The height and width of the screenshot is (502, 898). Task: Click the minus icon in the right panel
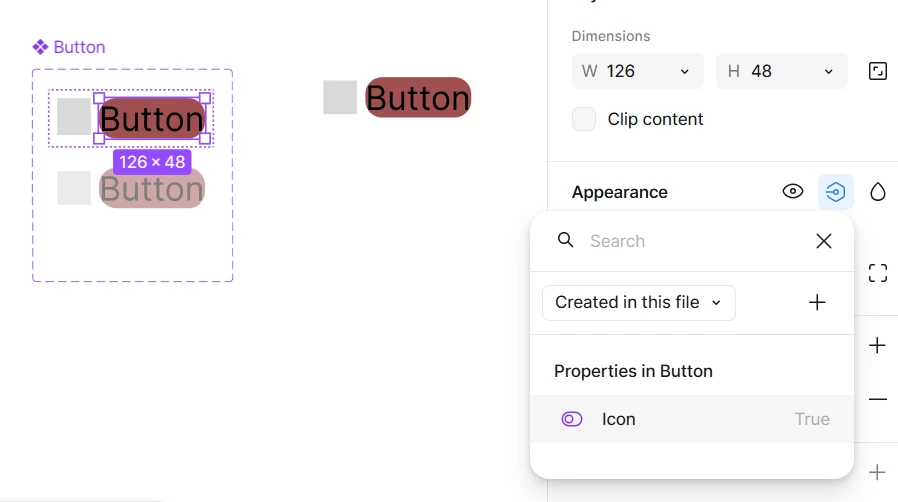[877, 399]
